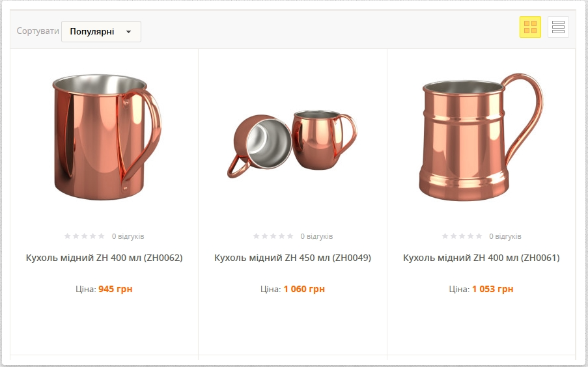Screen dimensions: 588x367
Task: Open Кухоль мідний ZH 400 мл (ZH0062) link
Action: pyautogui.click(x=104, y=258)
